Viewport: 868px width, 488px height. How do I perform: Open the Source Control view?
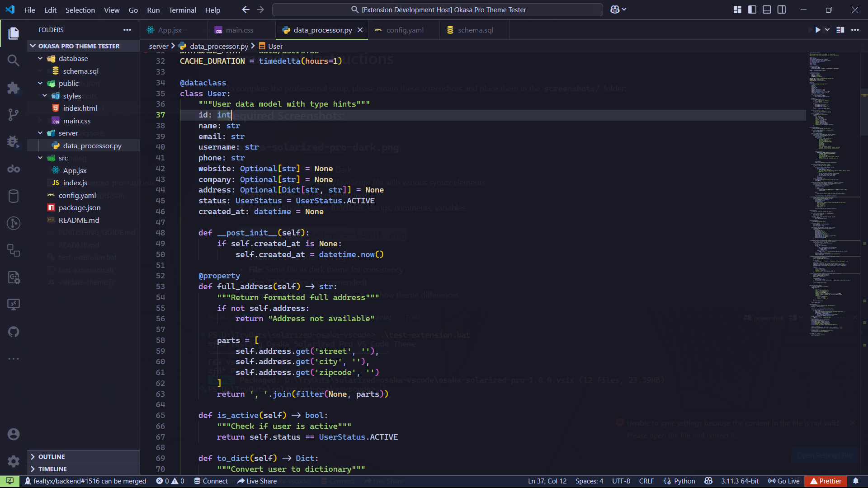coord(14,115)
